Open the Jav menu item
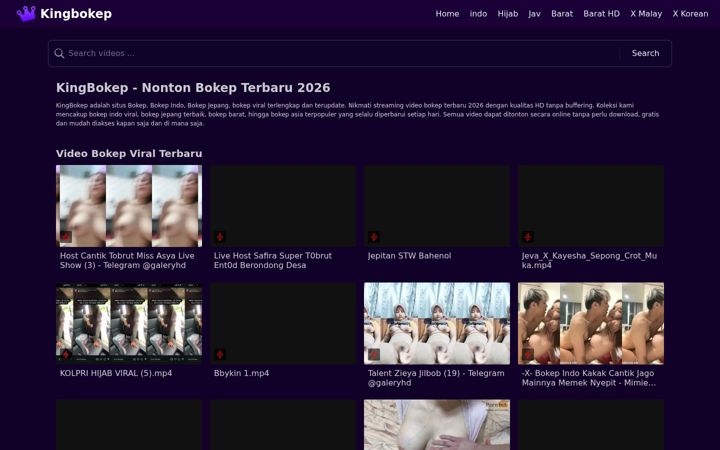Screen dimensions: 720x450 coord(534,14)
